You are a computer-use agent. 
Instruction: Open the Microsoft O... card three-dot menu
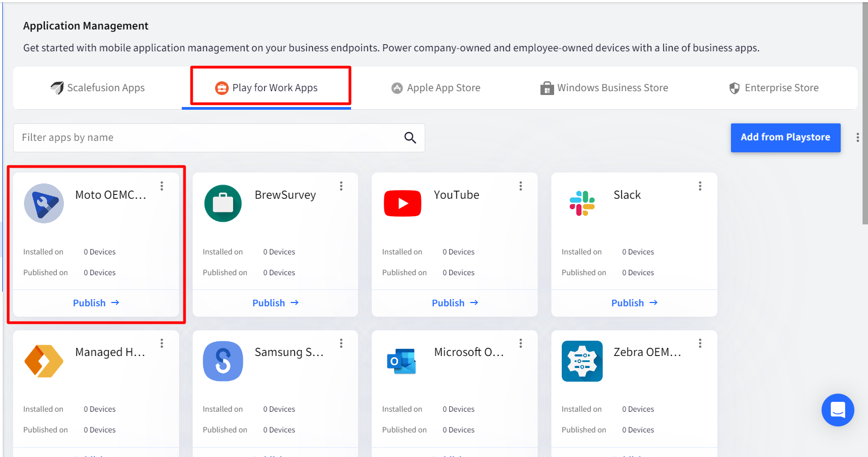click(521, 343)
